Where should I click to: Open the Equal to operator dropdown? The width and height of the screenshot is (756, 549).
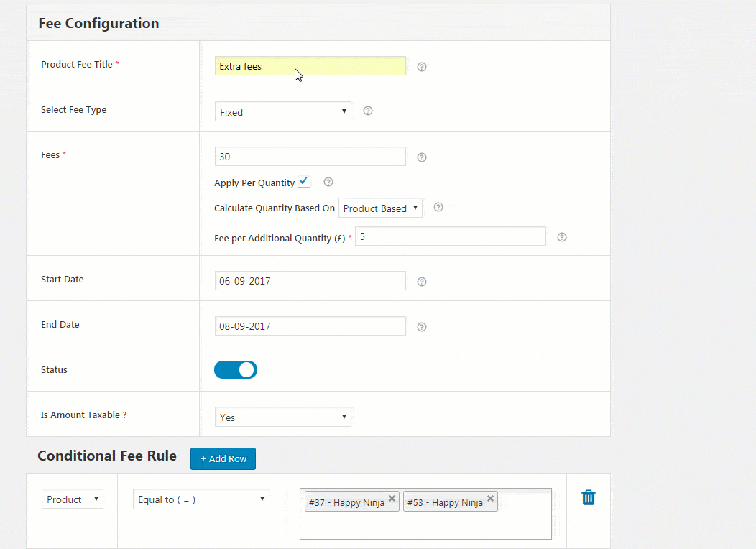tap(201, 499)
